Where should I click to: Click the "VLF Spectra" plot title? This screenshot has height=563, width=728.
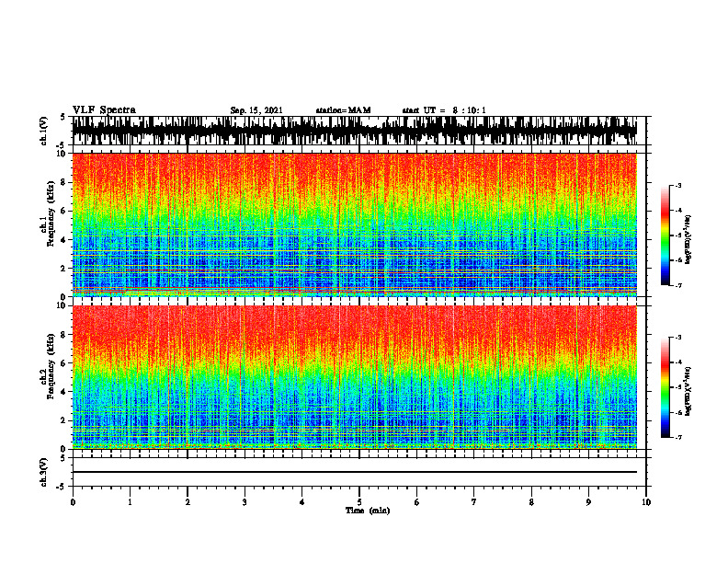coord(104,109)
